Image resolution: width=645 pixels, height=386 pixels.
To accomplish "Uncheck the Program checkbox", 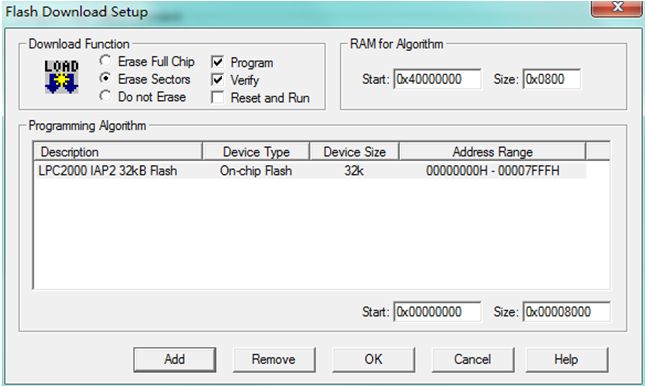I will 218,63.
